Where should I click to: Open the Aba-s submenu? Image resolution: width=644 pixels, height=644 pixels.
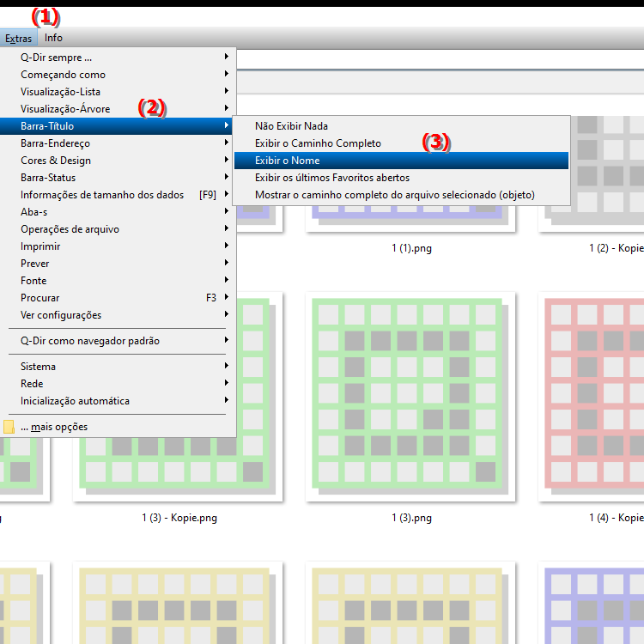(x=118, y=212)
